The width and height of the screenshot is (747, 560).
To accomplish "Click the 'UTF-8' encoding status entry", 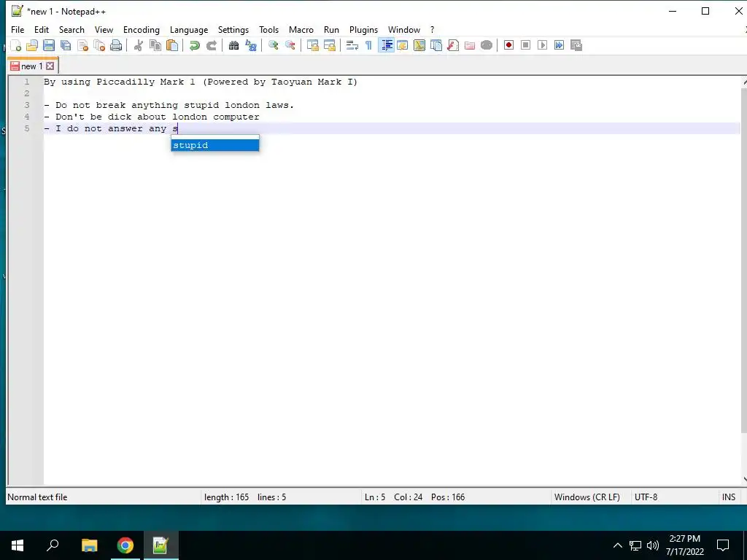I will tap(646, 497).
